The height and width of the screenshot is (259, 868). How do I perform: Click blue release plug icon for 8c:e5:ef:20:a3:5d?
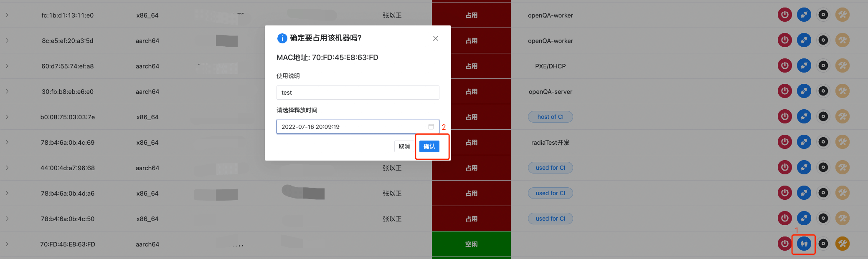[x=804, y=40]
